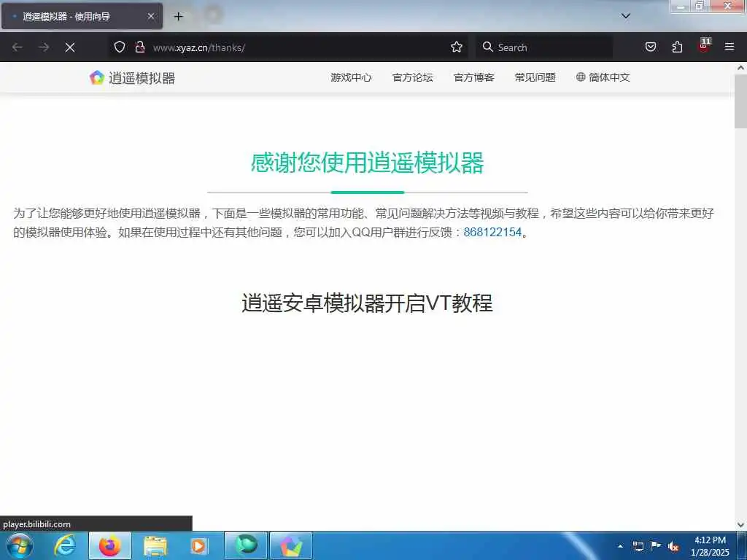Screen dimensions: 747x560
Task: Open the Pocket save icon
Action: (651, 47)
